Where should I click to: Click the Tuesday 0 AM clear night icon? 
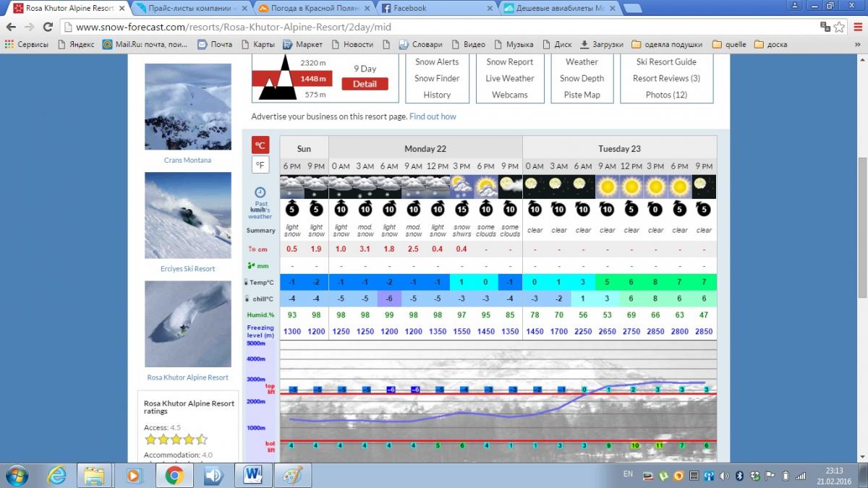535,187
